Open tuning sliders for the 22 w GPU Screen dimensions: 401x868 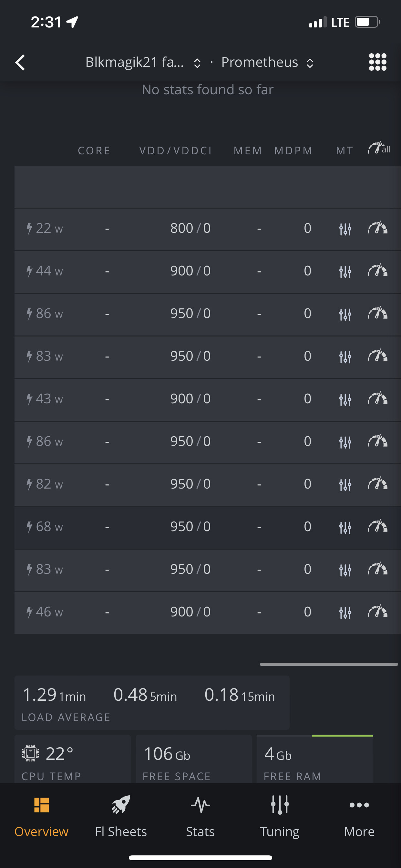tap(345, 229)
